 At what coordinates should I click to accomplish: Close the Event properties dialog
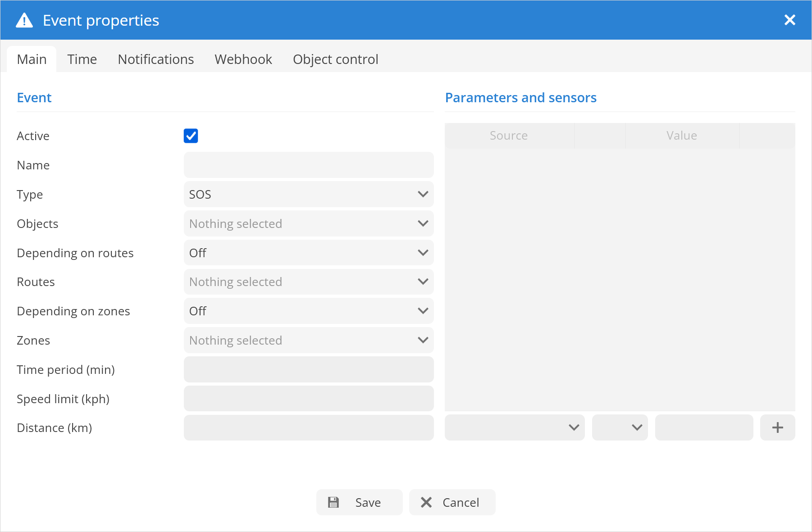[789, 20]
